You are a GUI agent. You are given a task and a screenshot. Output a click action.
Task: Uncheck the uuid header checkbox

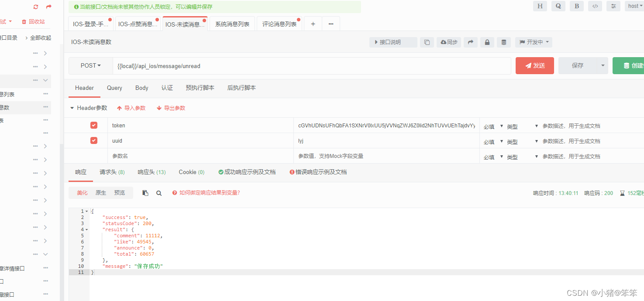93,140
